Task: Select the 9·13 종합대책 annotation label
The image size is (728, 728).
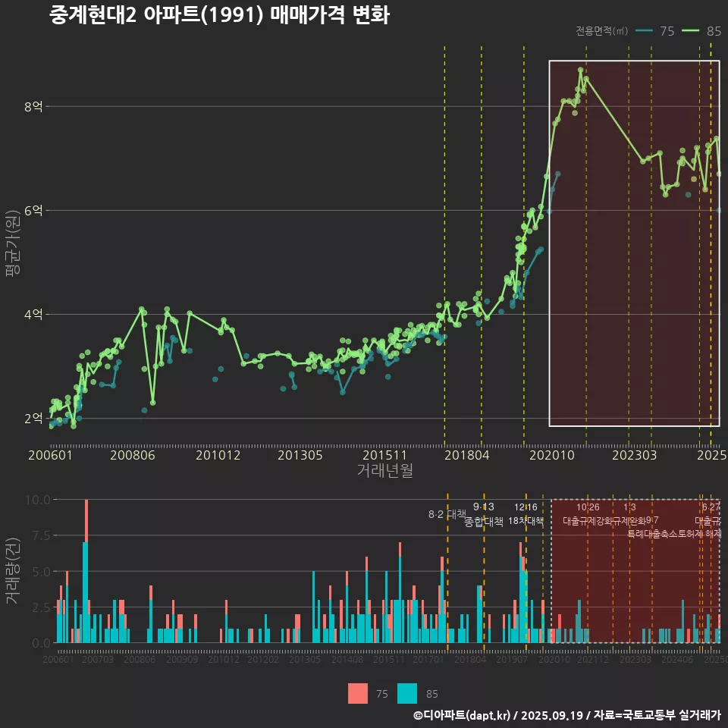Action: coord(484,514)
